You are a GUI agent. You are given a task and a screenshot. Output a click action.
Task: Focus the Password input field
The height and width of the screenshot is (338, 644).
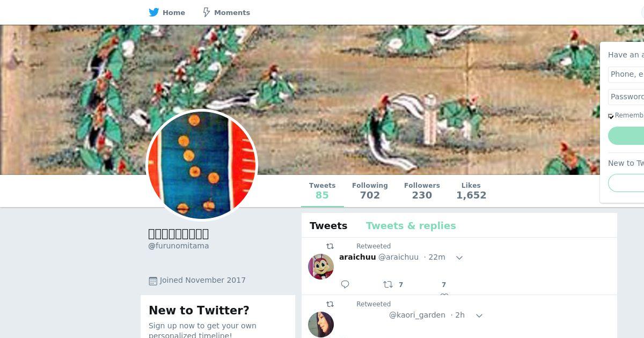pos(626,97)
